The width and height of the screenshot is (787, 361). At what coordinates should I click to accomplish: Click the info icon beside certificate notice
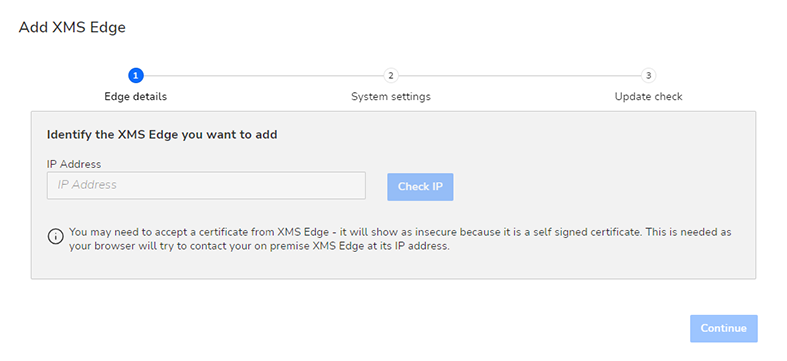coord(56,236)
